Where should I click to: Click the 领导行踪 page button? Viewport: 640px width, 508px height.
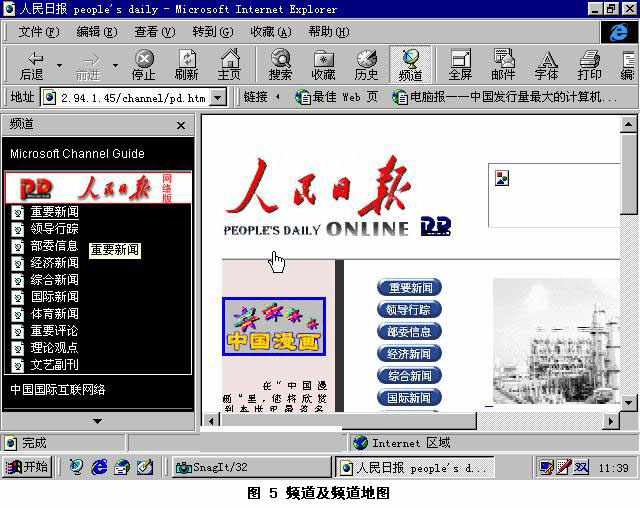point(409,310)
